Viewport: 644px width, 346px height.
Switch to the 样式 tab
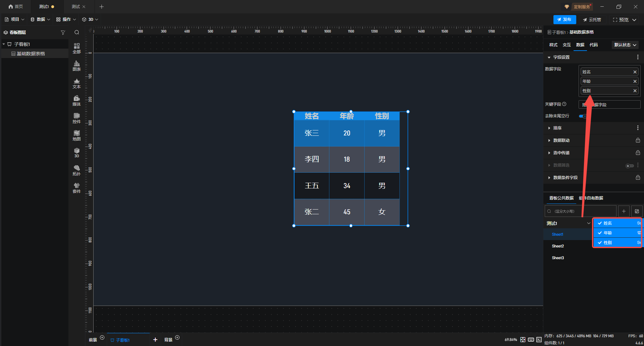pyautogui.click(x=553, y=45)
